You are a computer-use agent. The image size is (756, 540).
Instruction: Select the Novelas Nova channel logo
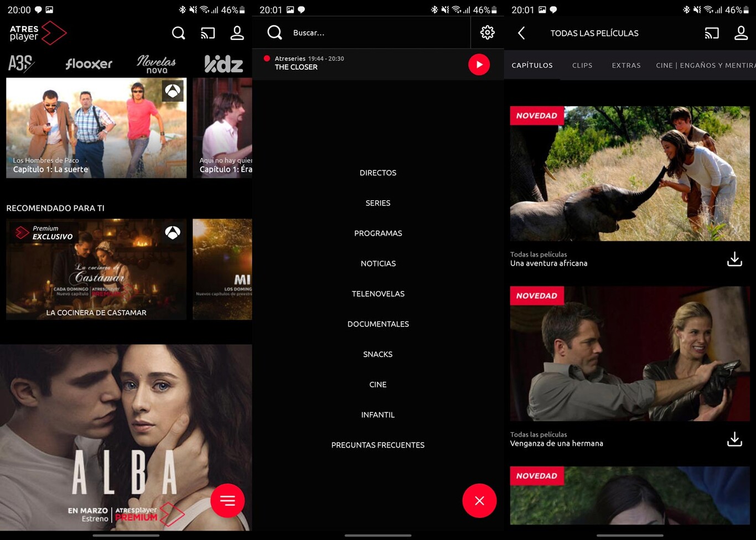point(157,64)
